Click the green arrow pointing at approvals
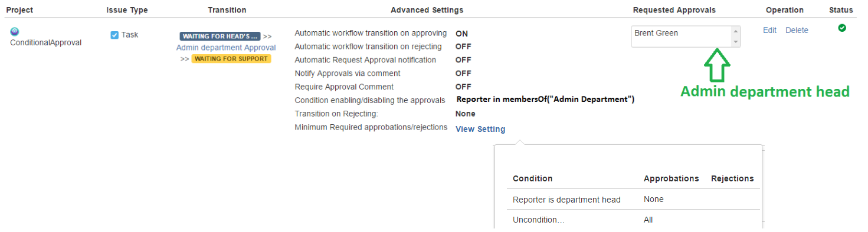 [x=718, y=65]
